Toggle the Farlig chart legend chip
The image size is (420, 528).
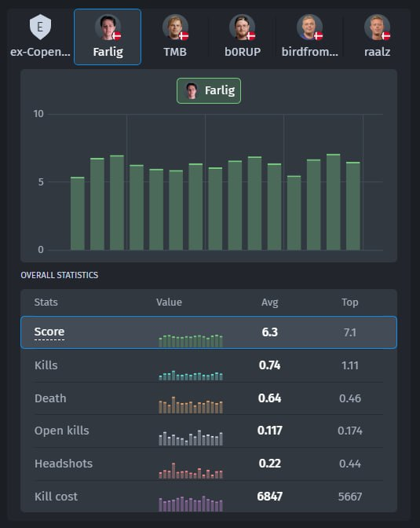pos(209,90)
